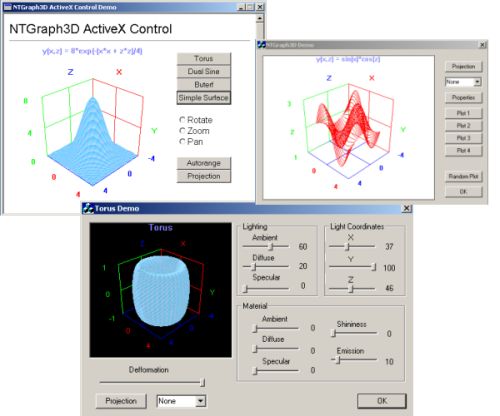Click the Properties button
This screenshot has height=416, width=500.
[x=464, y=97]
